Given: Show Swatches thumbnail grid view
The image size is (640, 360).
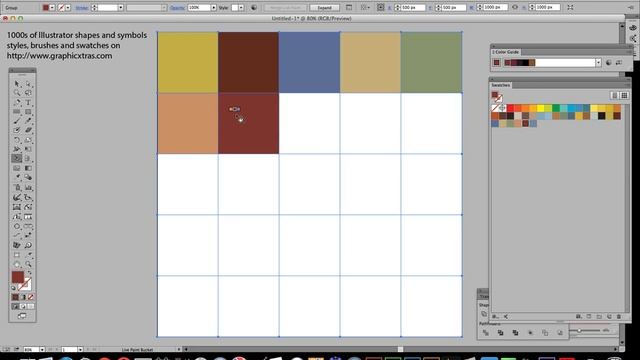Looking at the screenshot, I should (624, 96).
